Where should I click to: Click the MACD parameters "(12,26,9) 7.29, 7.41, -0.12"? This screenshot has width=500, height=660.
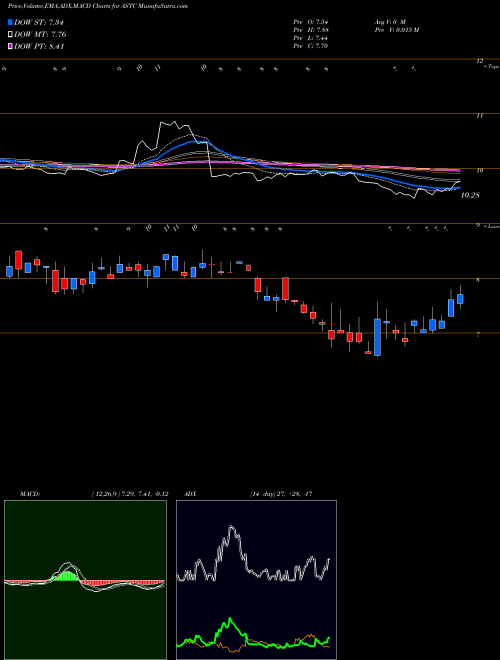129,494
